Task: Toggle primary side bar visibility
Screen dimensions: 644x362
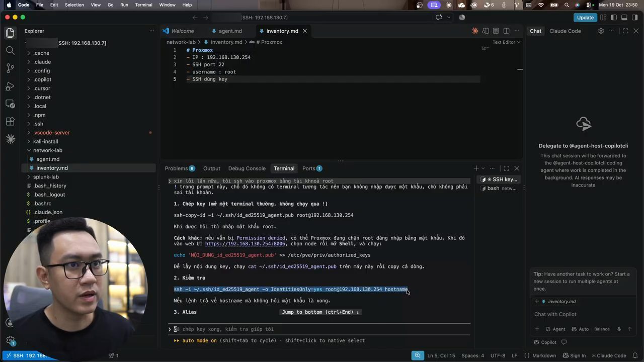Action: tap(614, 18)
